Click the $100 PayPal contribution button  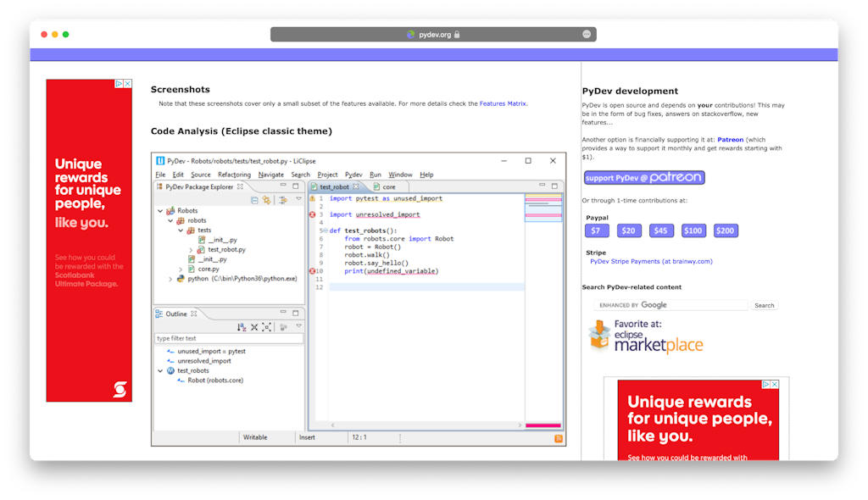[x=693, y=230]
